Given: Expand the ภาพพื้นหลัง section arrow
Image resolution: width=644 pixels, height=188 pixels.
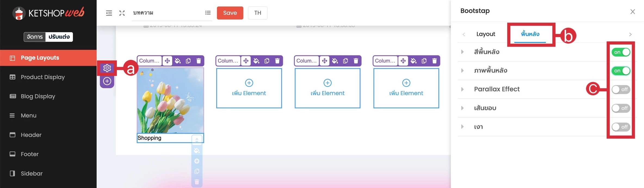Looking at the screenshot, I should tap(462, 71).
